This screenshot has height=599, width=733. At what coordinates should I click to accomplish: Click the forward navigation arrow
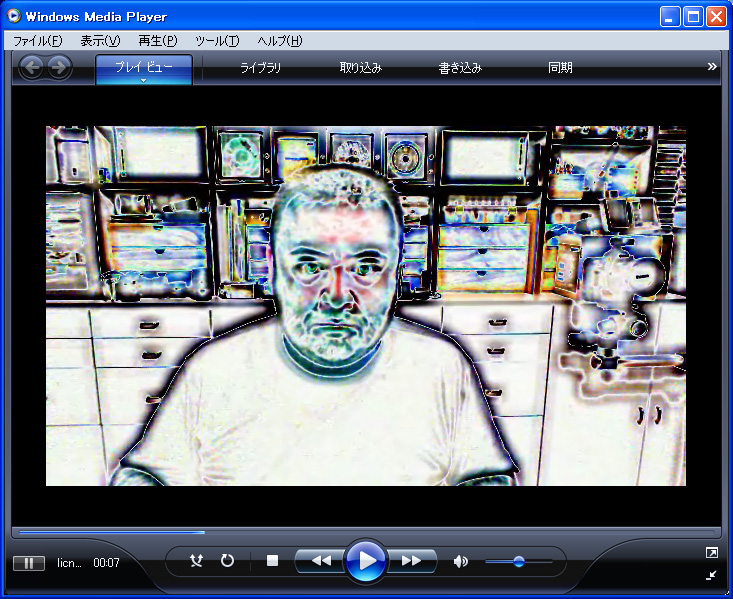59,68
